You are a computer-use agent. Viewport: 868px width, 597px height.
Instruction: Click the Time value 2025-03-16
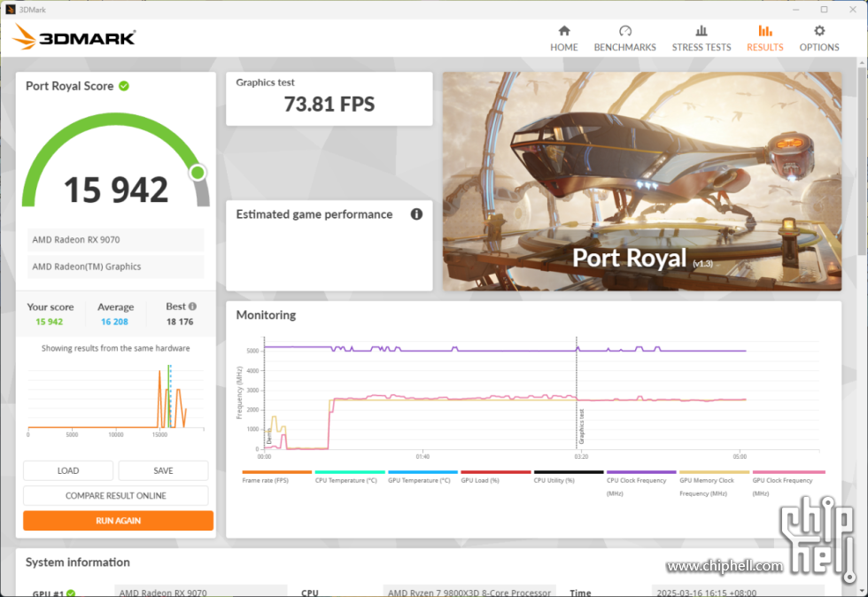click(x=737, y=592)
